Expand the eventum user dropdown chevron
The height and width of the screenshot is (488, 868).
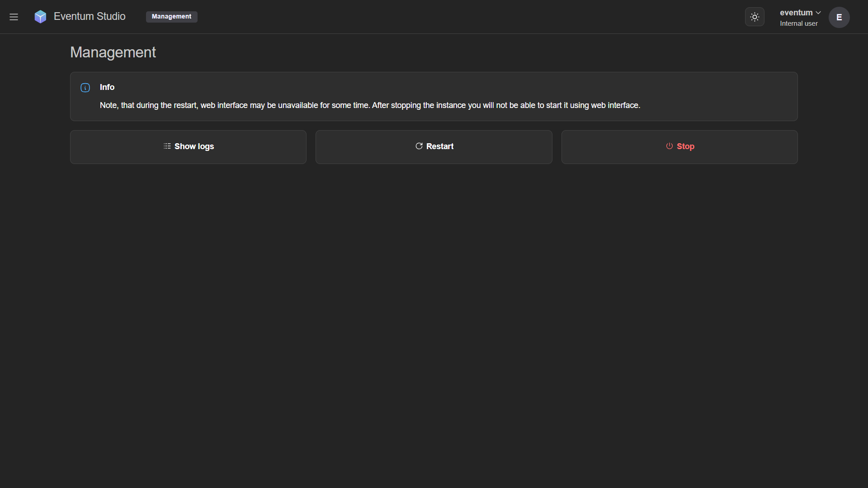pyautogui.click(x=818, y=13)
